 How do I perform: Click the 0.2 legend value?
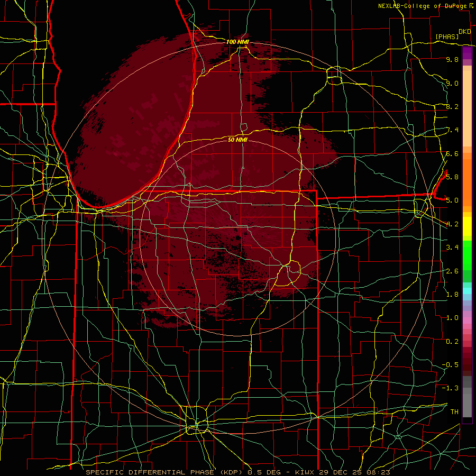(452, 341)
